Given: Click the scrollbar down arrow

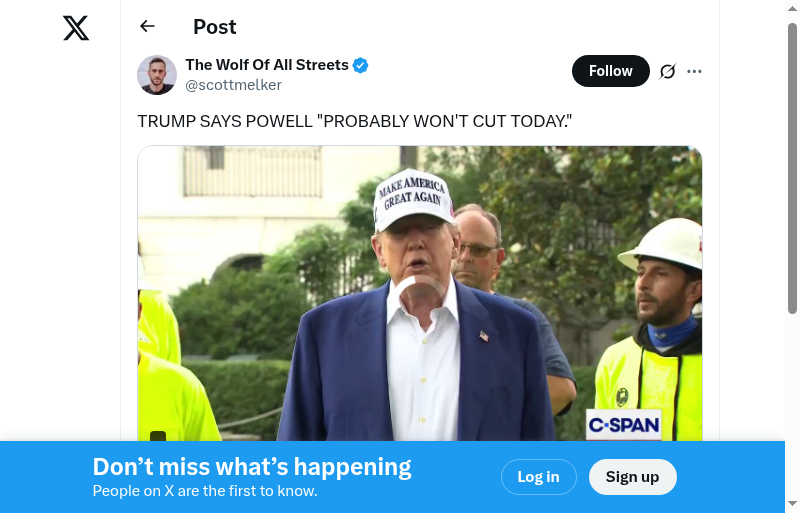Looking at the screenshot, I should click(792, 504).
